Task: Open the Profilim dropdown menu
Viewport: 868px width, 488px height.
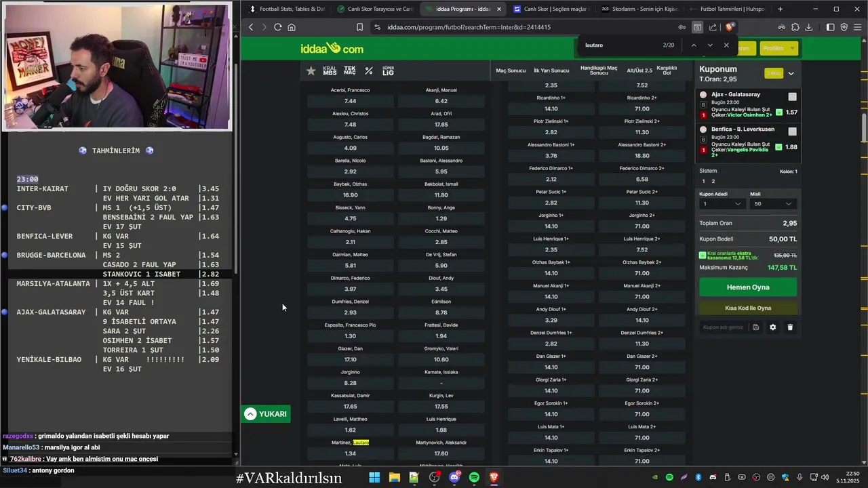Action: [x=778, y=48]
